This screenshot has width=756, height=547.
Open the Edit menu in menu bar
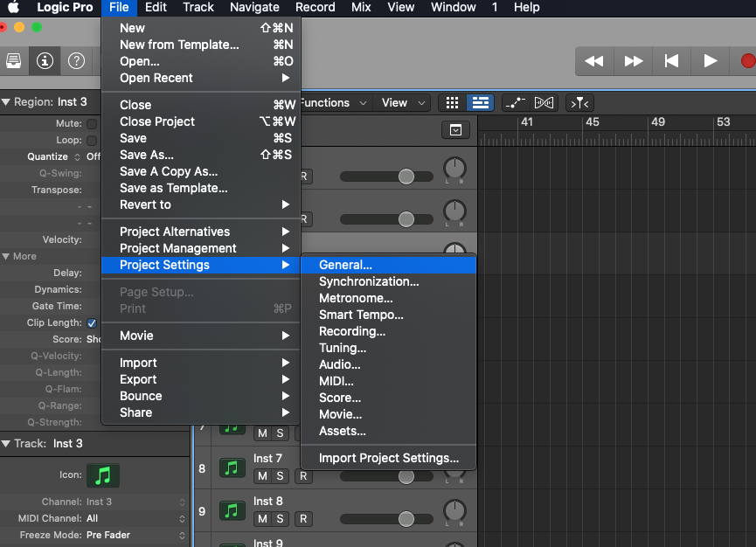pyautogui.click(x=156, y=7)
